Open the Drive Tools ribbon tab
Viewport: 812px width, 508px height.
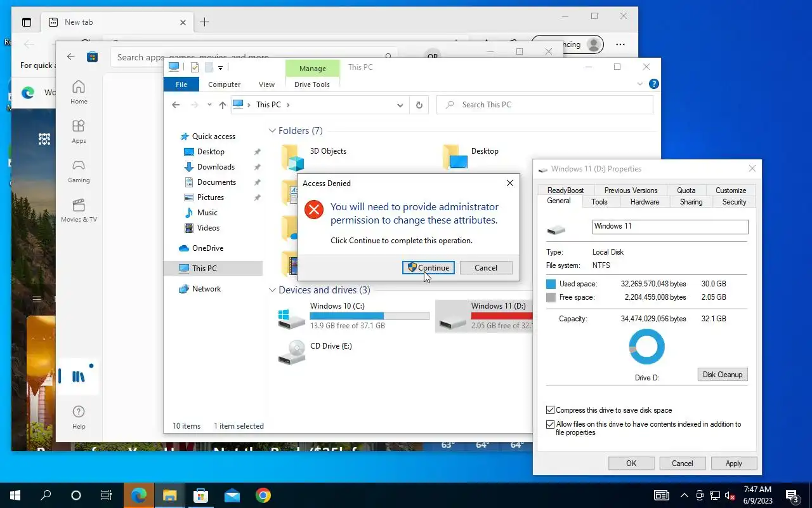pyautogui.click(x=312, y=84)
